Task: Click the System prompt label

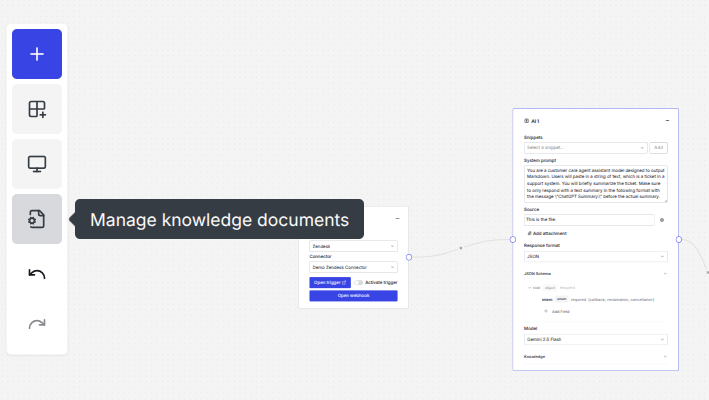Action: click(x=540, y=160)
